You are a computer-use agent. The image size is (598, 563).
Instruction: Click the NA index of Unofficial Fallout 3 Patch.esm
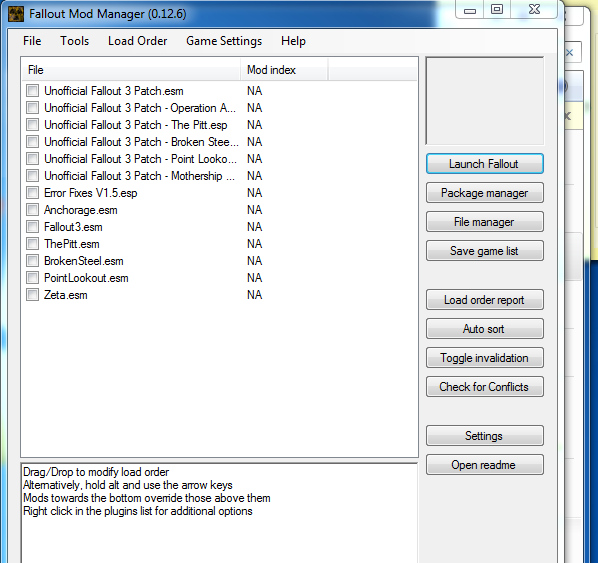[254, 91]
